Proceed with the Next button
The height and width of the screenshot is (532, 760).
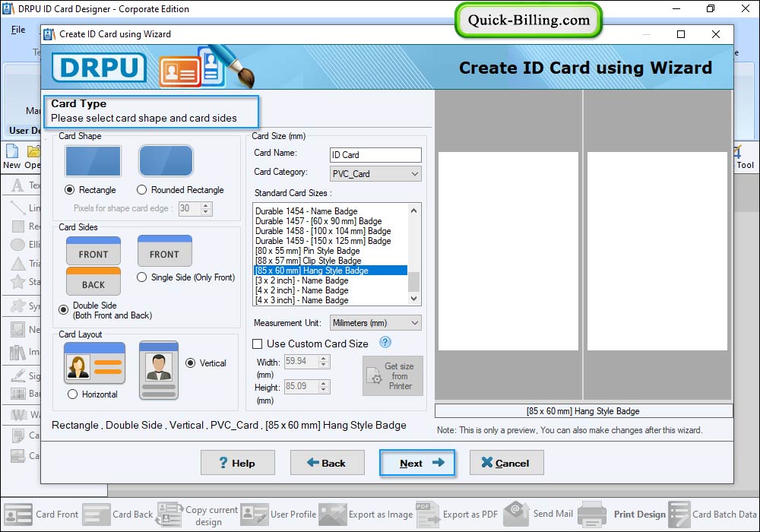click(x=417, y=463)
